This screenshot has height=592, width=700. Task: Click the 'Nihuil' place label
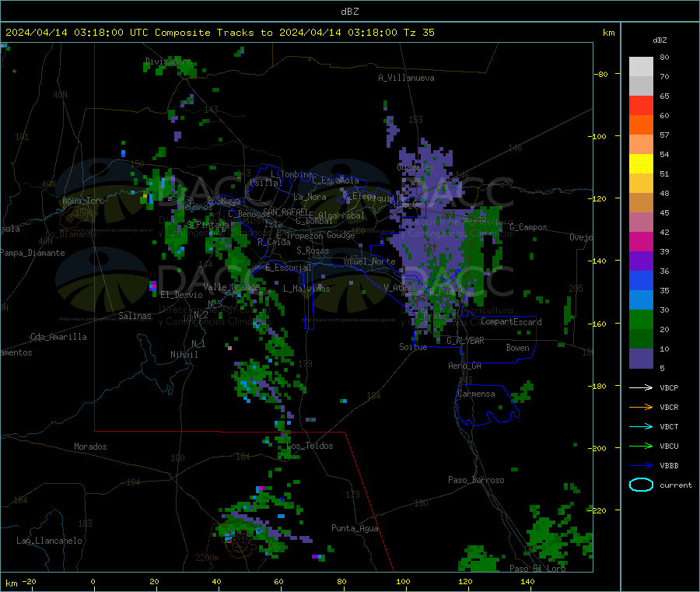click(x=184, y=355)
